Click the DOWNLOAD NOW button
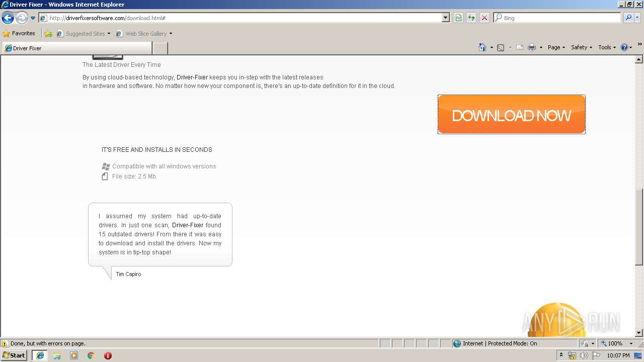The width and height of the screenshot is (644, 362). click(x=512, y=115)
